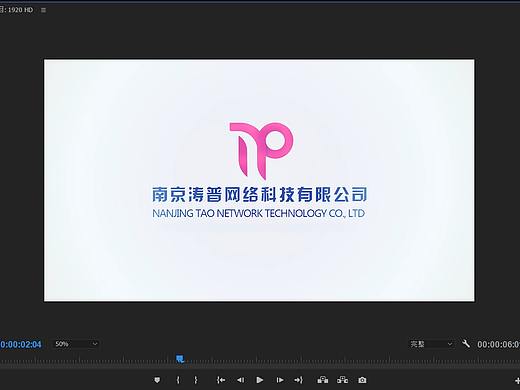Screen dimensions: 520x390
Task: Mark In point with left brace
Action: (178, 380)
